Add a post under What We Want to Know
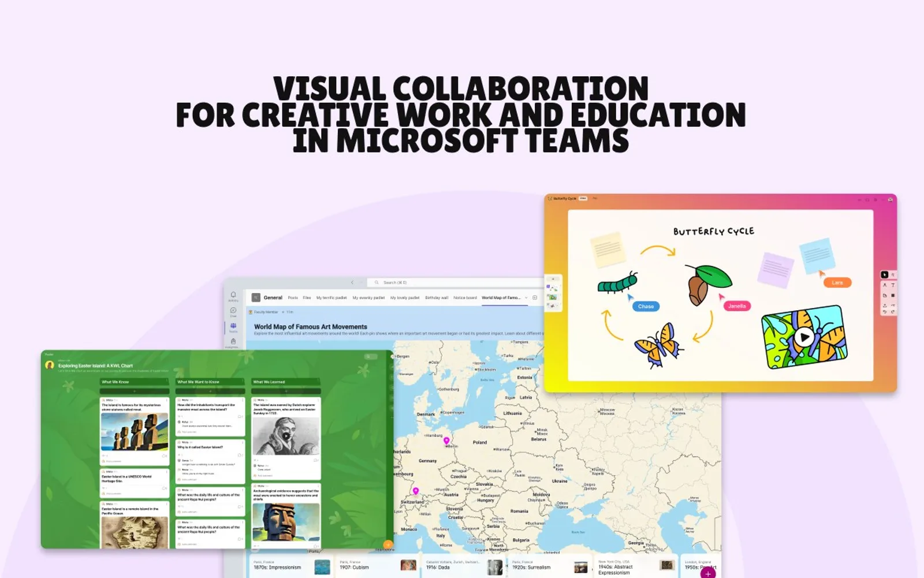Image resolution: width=924 pixels, height=578 pixels. click(210, 391)
